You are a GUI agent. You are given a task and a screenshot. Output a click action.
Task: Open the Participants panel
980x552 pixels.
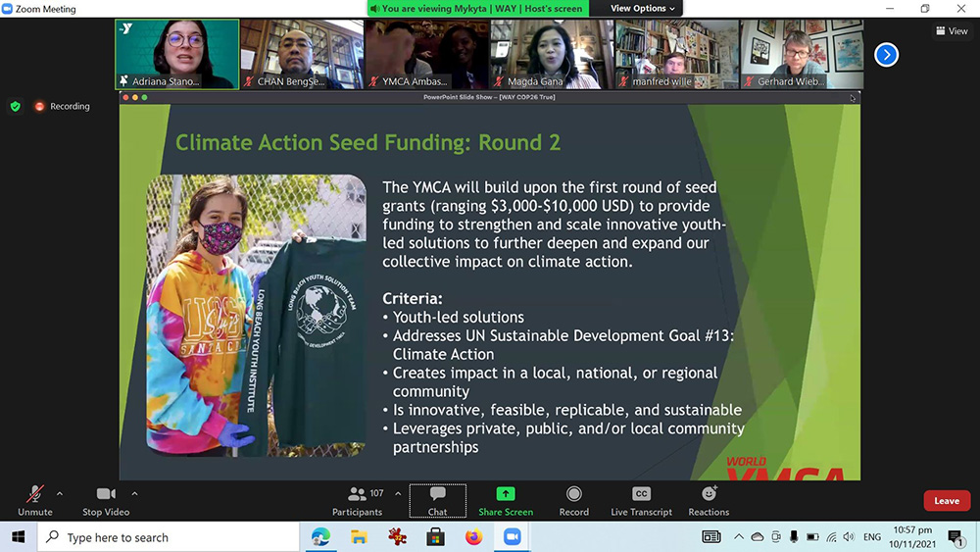pos(357,501)
